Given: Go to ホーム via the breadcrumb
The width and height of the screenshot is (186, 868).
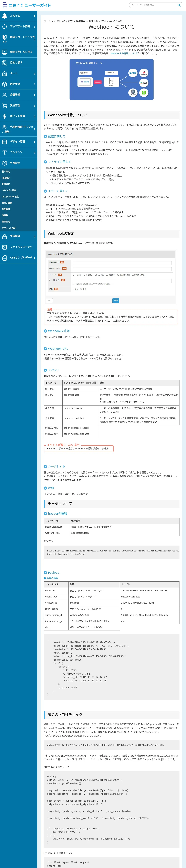Looking at the screenshot, I should [47, 21].
